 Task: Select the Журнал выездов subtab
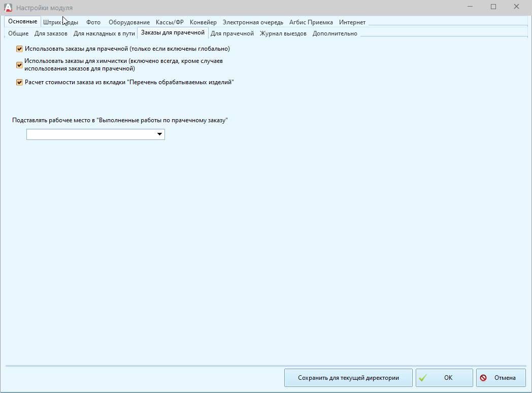(x=283, y=33)
